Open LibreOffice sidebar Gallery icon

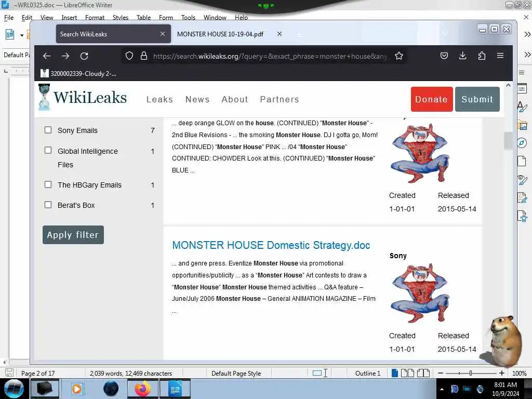523,125
